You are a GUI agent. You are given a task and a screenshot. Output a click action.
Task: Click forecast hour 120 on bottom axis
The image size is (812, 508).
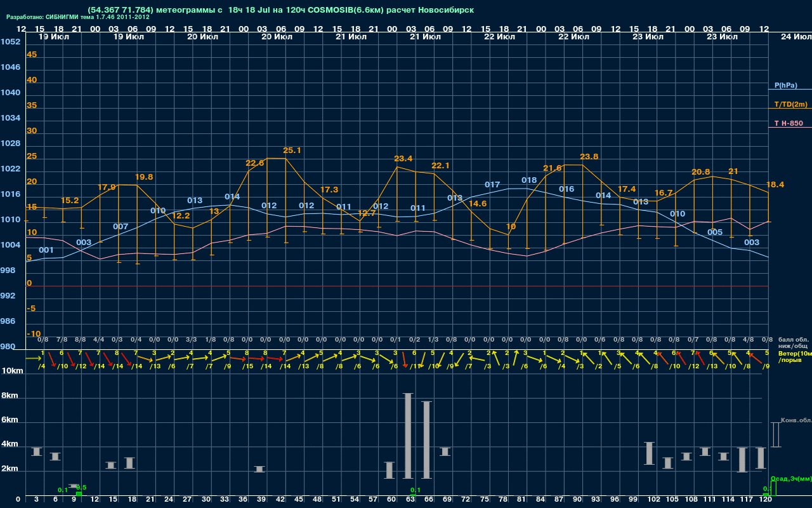tap(766, 500)
